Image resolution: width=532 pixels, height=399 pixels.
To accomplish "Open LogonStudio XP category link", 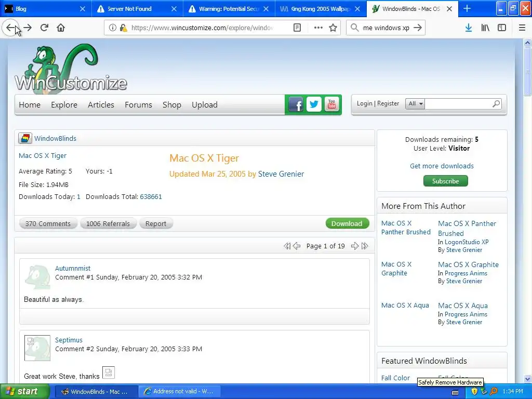I will tap(467, 242).
